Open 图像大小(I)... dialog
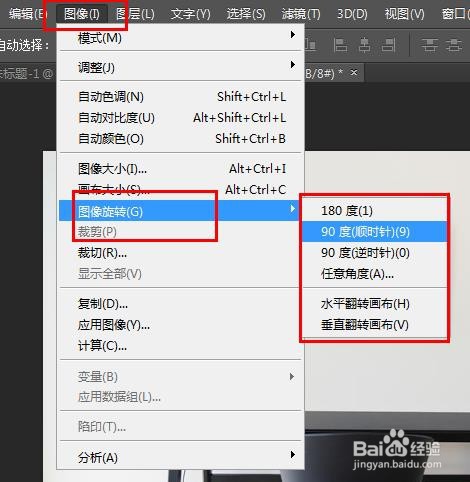This screenshot has width=470, height=482. (180, 169)
